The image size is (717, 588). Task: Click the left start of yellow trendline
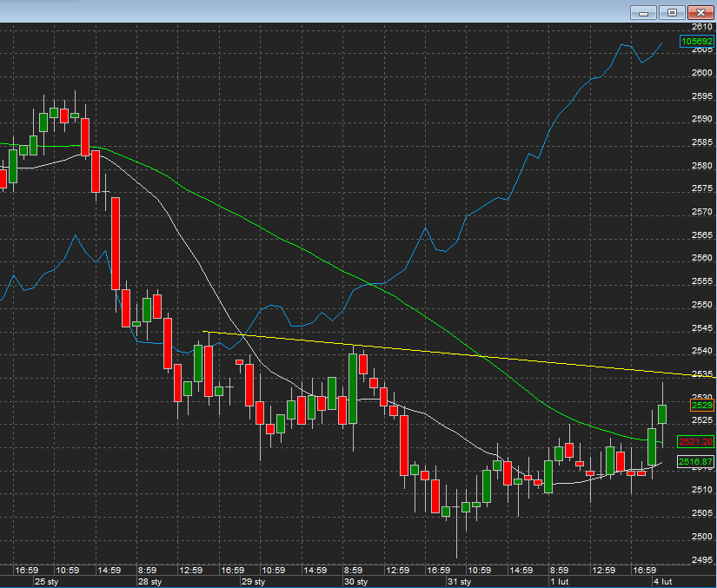(x=204, y=332)
